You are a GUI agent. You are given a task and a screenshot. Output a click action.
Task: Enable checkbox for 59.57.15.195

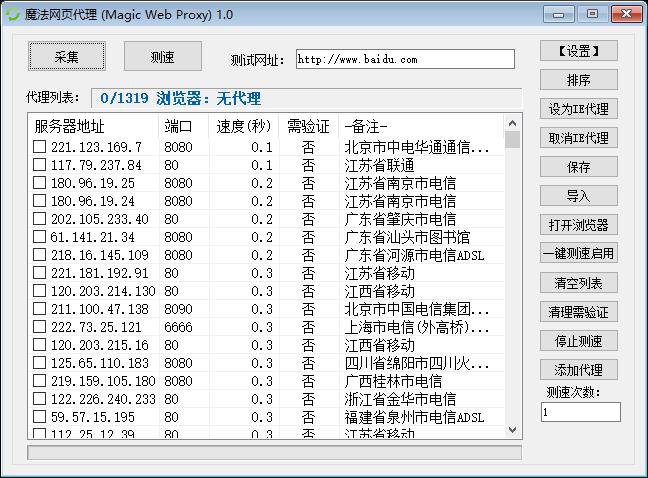pyautogui.click(x=39, y=417)
